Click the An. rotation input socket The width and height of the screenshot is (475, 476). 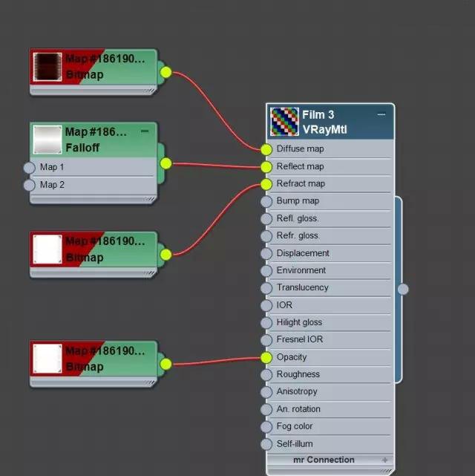tap(266, 409)
